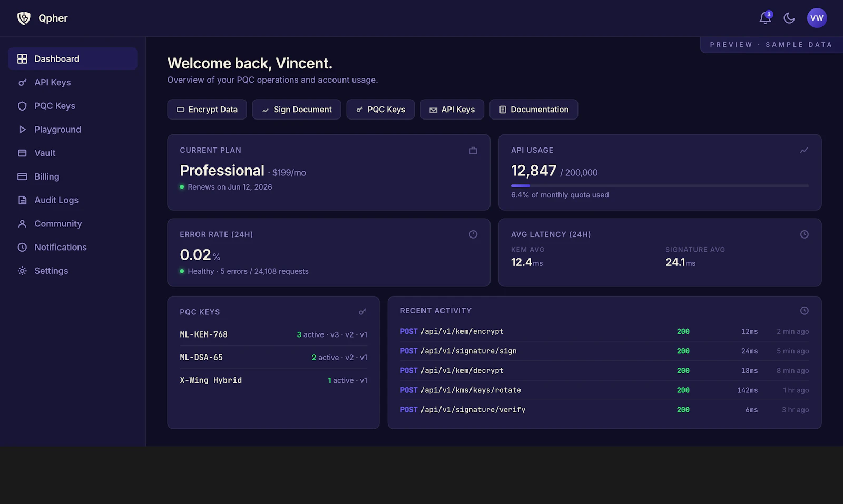The image size is (843, 504).
Task: Click the Encrypt Data button
Action: coord(207,110)
